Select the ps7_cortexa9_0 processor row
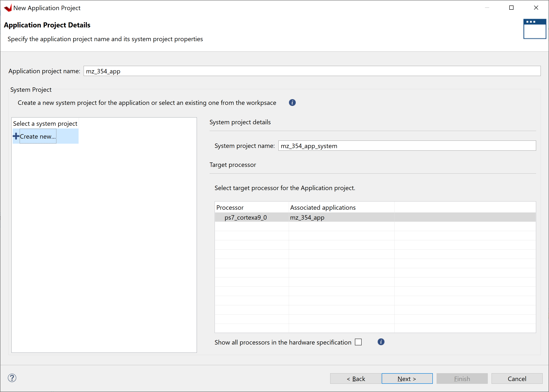Viewport: 549px width, 392px height. pyautogui.click(x=245, y=217)
